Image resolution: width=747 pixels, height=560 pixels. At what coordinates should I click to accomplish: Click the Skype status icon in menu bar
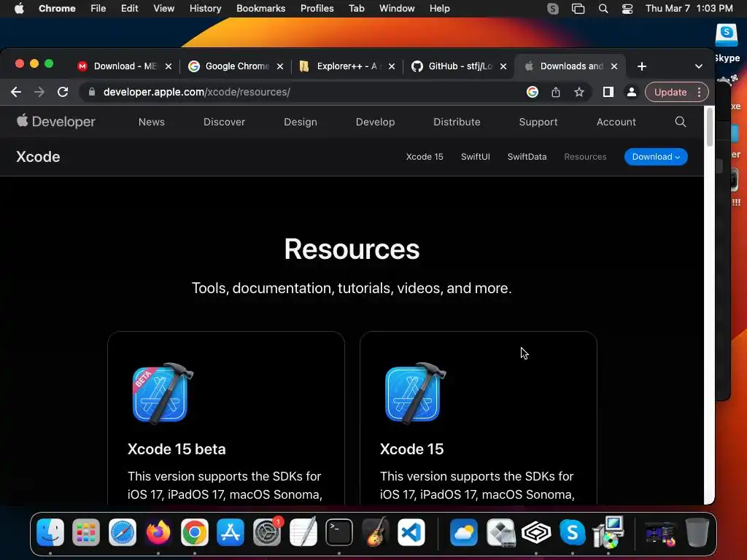coord(553,9)
